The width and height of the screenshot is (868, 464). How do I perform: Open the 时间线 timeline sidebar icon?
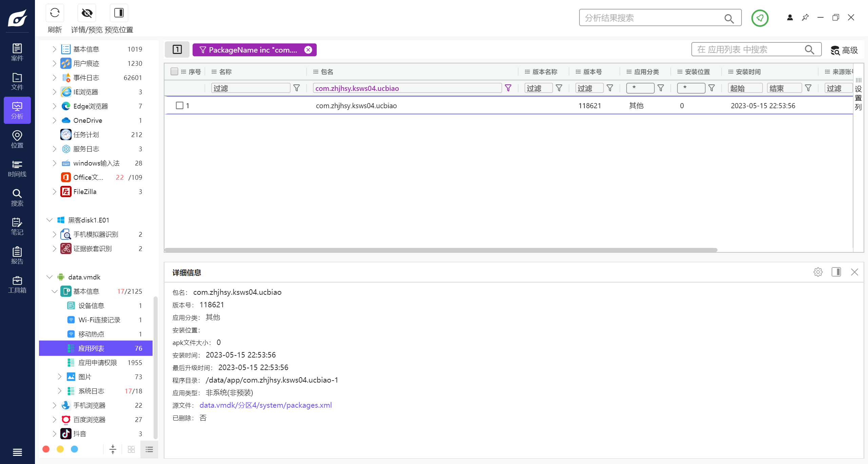[x=17, y=169]
